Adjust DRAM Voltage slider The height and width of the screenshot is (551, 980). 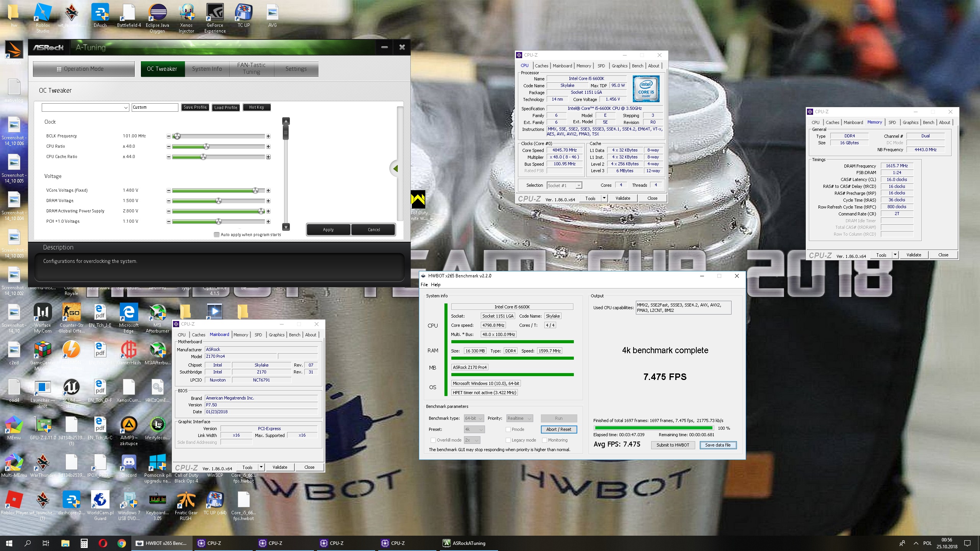[x=219, y=201]
